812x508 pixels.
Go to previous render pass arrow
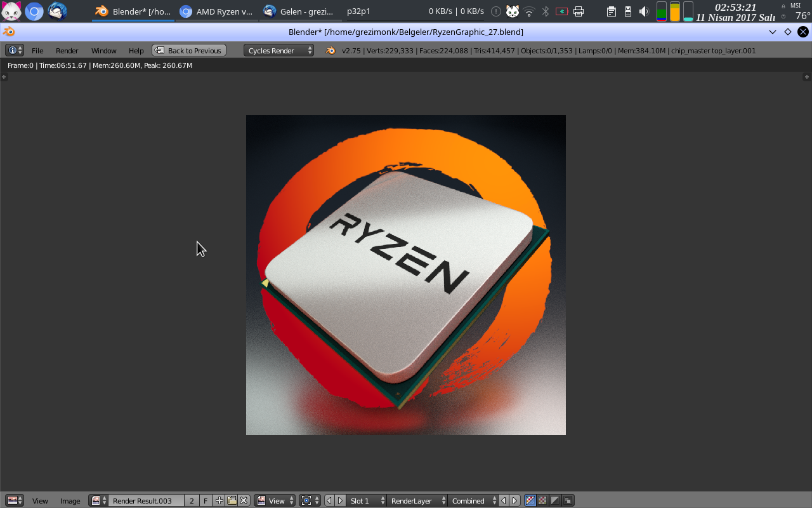tap(504, 500)
